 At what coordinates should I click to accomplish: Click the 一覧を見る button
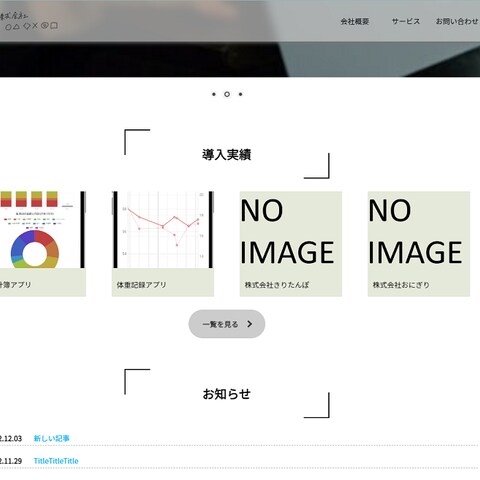(x=227, y=324)
